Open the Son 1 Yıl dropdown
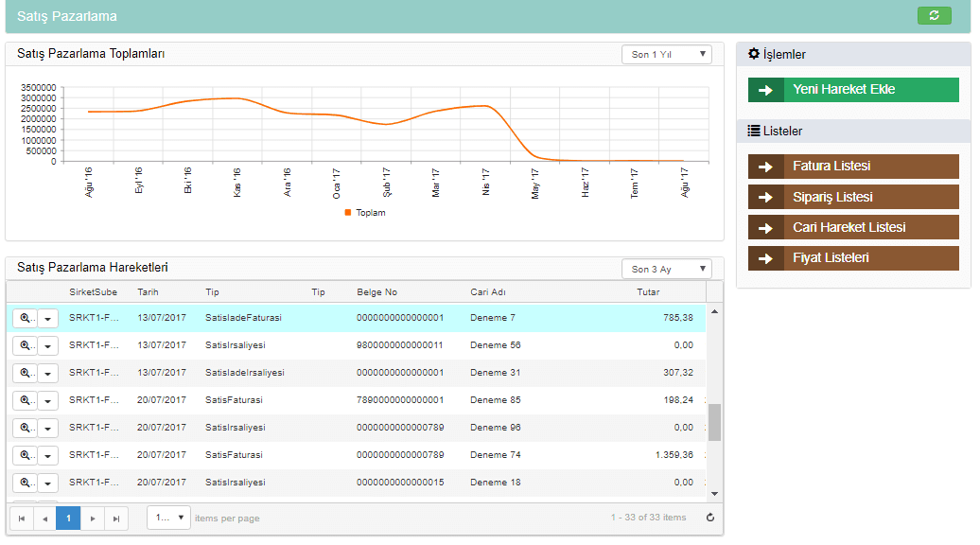 [666, 55]
